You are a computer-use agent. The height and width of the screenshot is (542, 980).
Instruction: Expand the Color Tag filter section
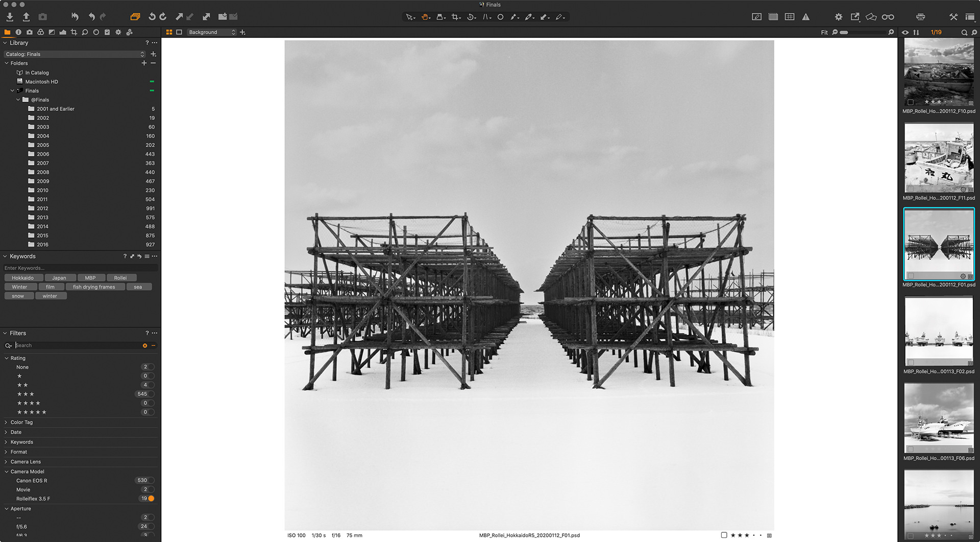pyautogui.click(x=21, y=422)
